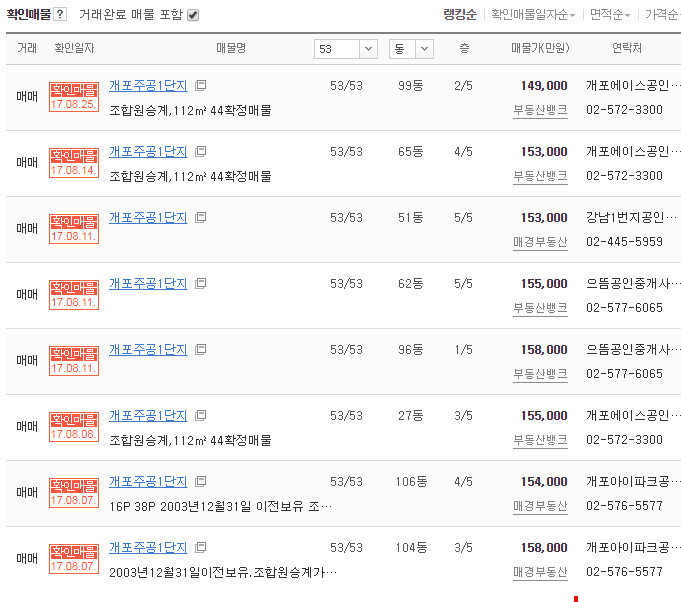The image size is (681, 602).
Task: Click new-window icon for 62동 listing
Action: tap(201, 284)
